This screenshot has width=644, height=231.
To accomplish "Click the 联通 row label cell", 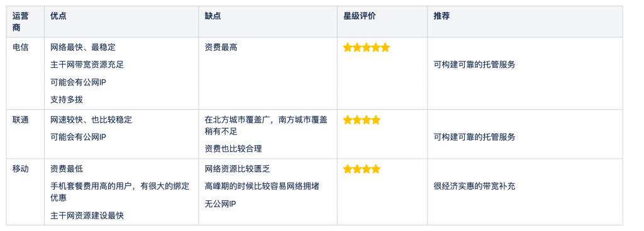I will (21, 120).
